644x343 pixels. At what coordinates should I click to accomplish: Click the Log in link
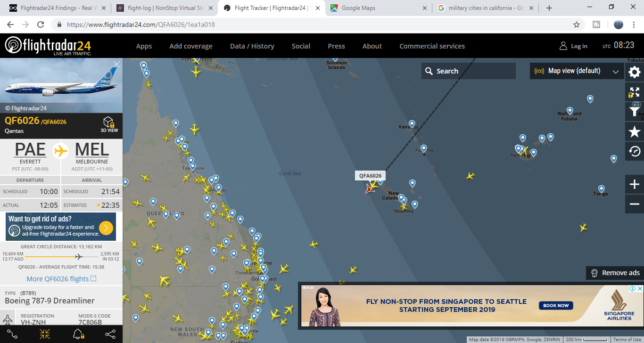coord(579,46)
